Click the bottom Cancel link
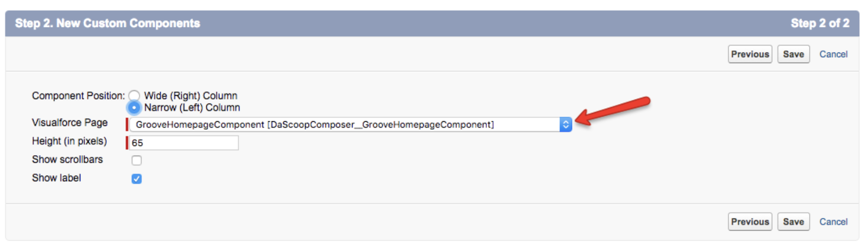This screenshot has width=868, height=250. tap(833, 222)
